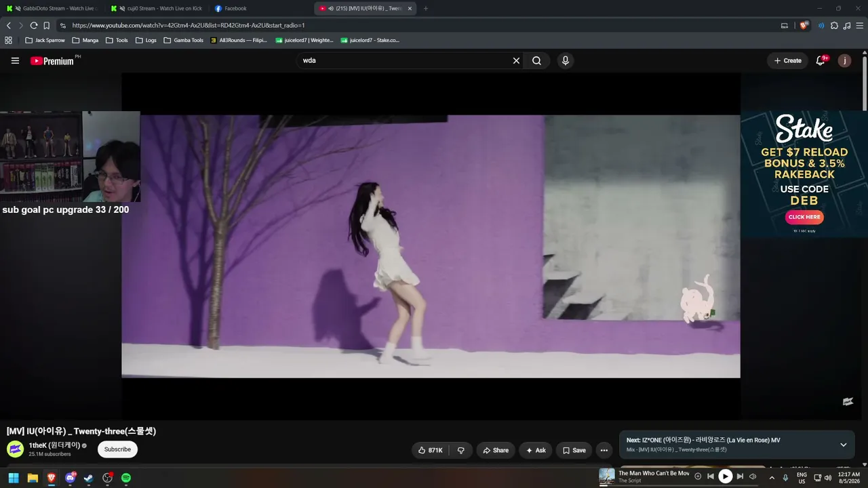The width and height of the screenshot is (868, 488).
Task: Open the system volume tray icon
Action: click(828, 478)
